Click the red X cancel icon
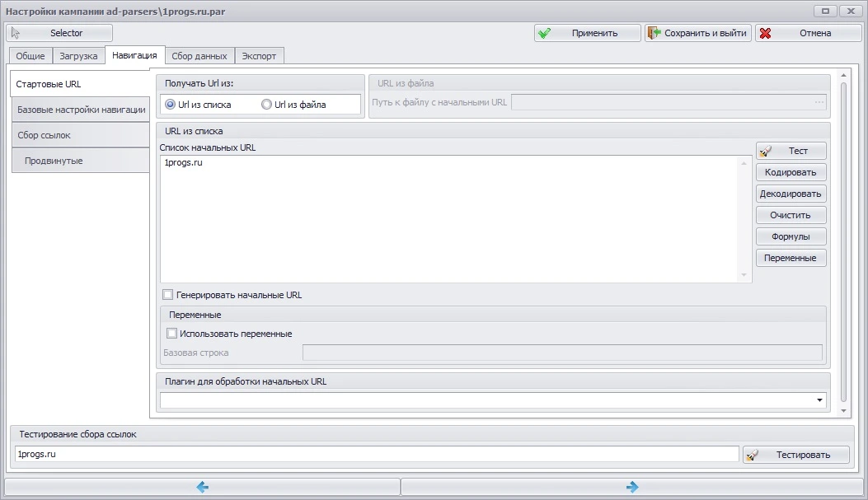 pyautogui.click(x=765, y=33)
